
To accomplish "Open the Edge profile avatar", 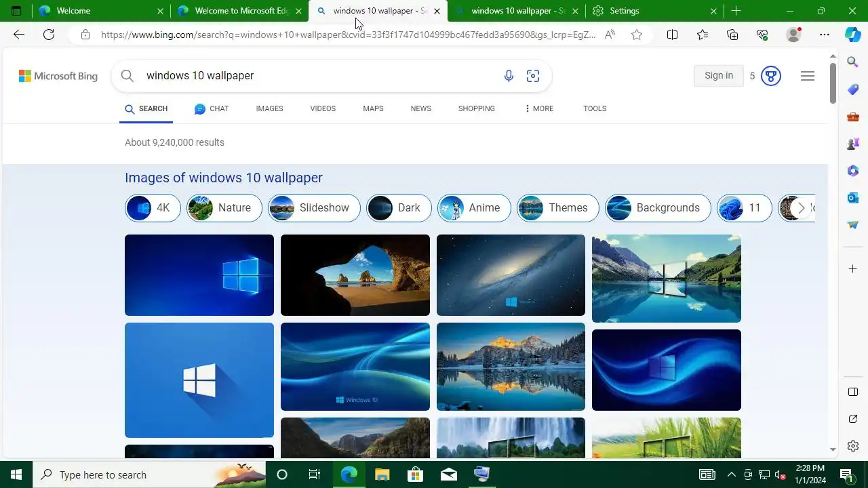I will point(793,35).
